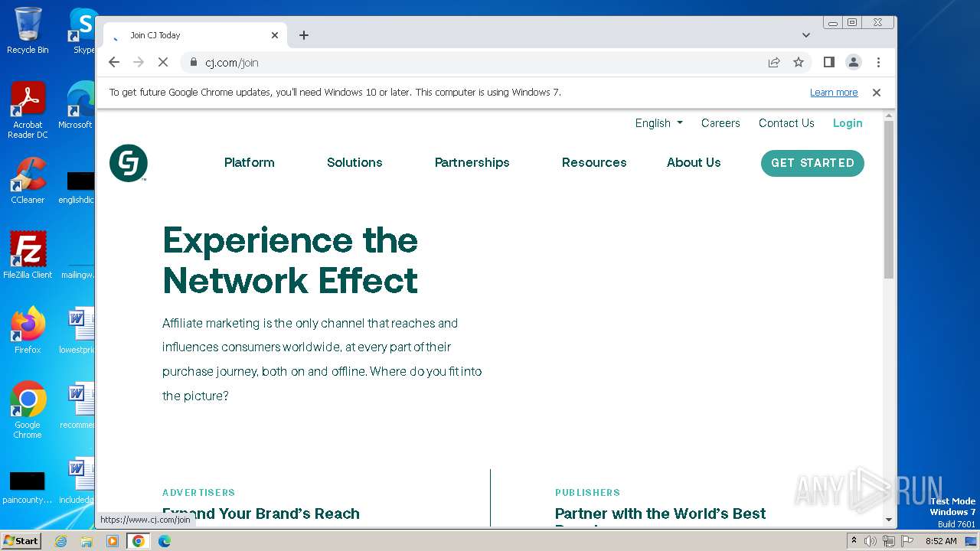
Task: Select the PUBLISHERS heading text
Action: pos(587,493)
